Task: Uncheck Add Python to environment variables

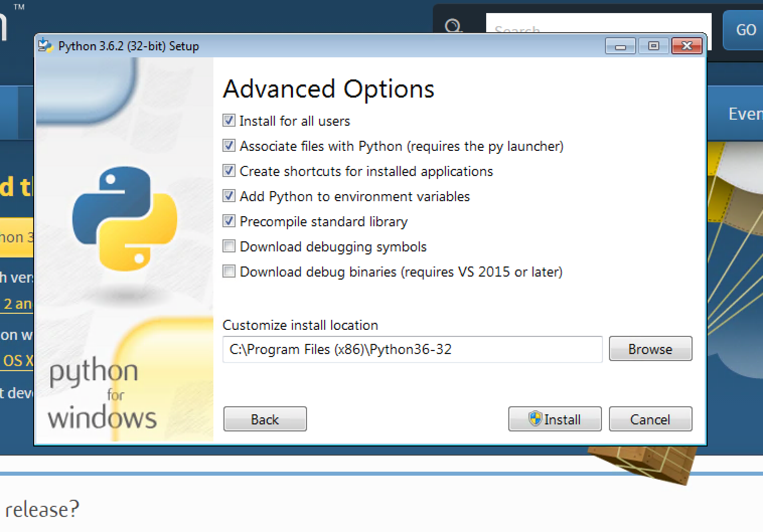Action: point(229,196)
